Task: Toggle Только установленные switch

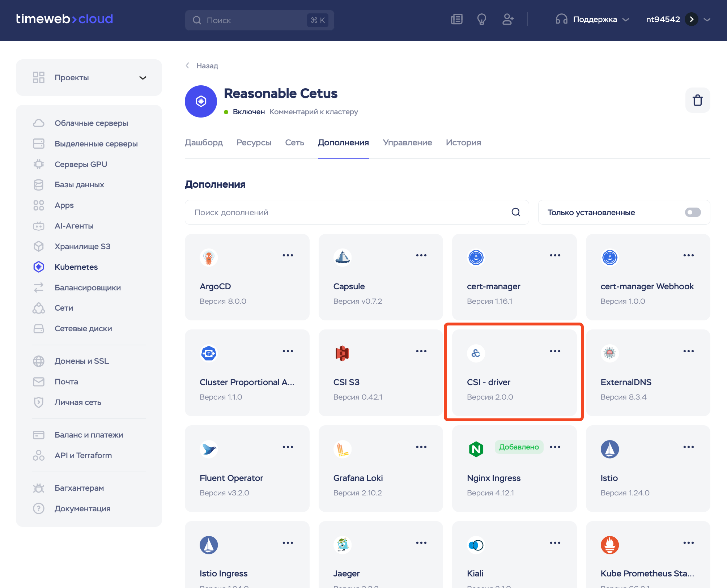Action: coord(693,212)
